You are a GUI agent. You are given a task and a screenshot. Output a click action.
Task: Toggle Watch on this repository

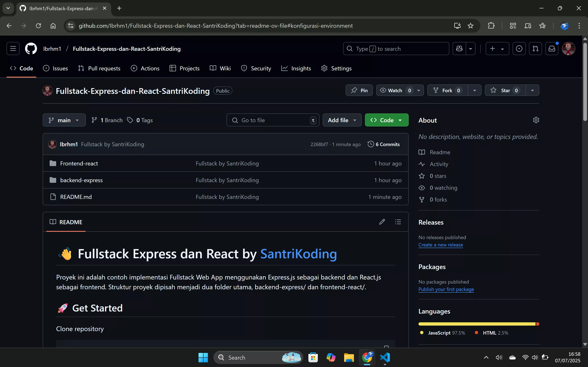click(x=396, y=90)
